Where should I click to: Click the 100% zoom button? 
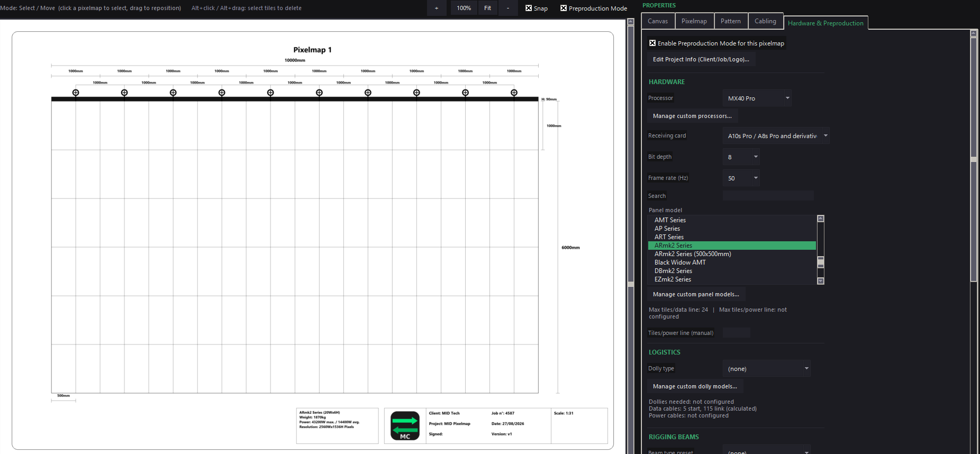[x=464, y=8]
